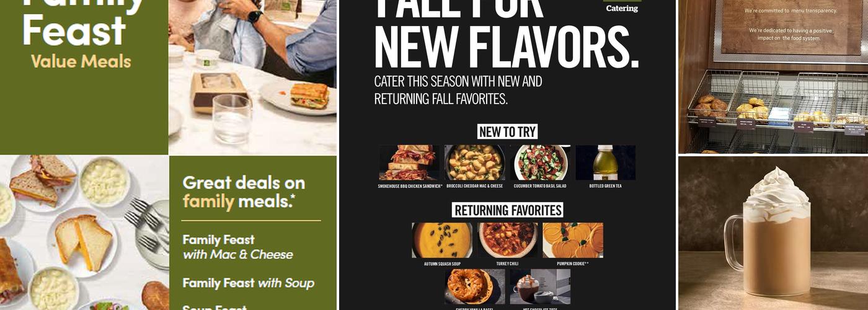Select the Autumn Squash Soup photo
This screenshot has height=310, width=868.
point(442,241)
